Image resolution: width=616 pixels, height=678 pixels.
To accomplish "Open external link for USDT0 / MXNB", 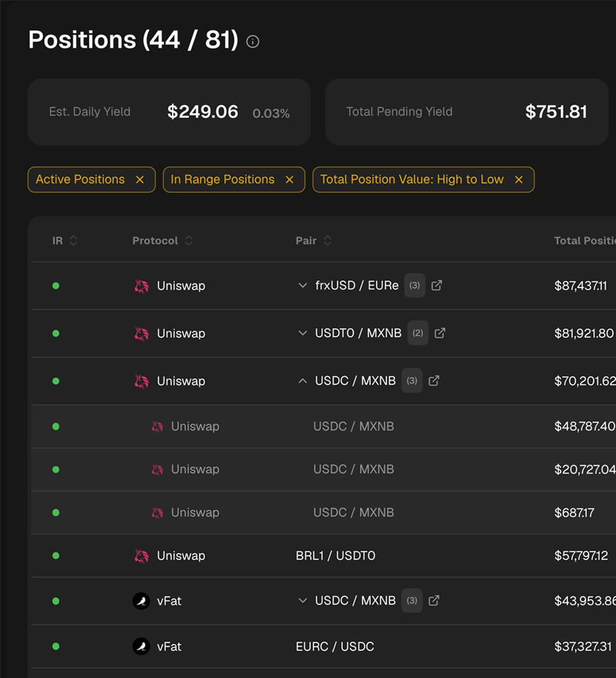I will coord(440,333).
